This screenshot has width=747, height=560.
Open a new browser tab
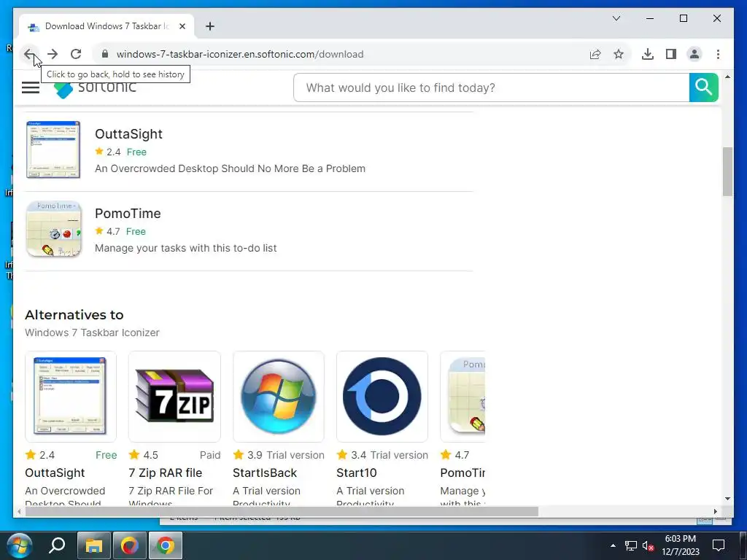[x=210, y=26]
